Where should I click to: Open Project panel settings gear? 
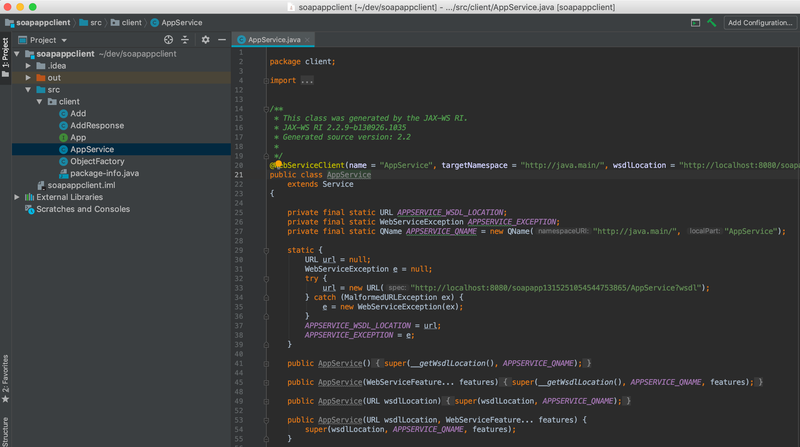click(205, 40)
